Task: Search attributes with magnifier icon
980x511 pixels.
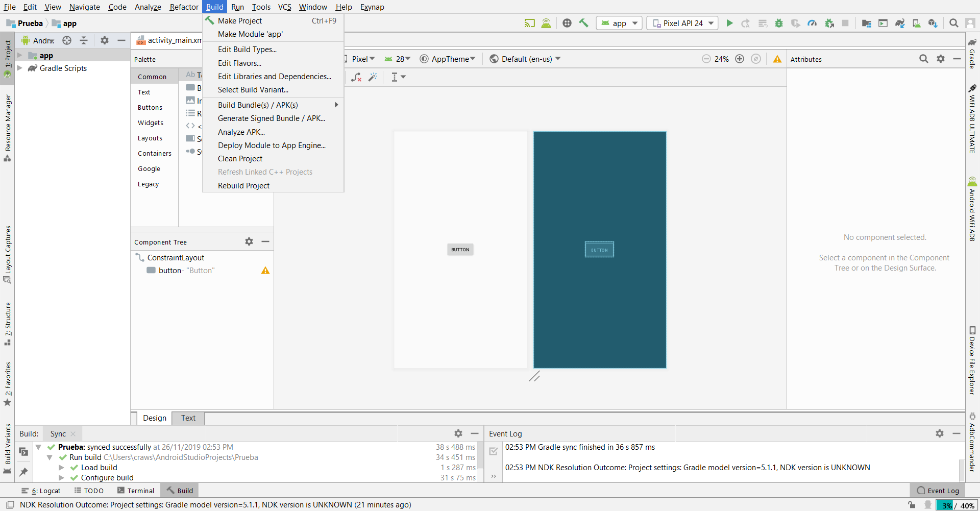Action: [x=924, y=59]
